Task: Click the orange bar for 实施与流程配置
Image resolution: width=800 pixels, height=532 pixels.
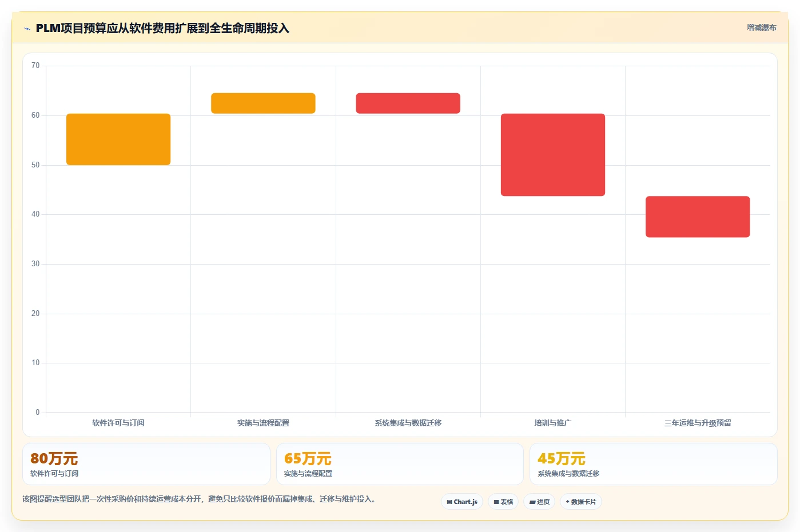Action: [x=263, y=103]
